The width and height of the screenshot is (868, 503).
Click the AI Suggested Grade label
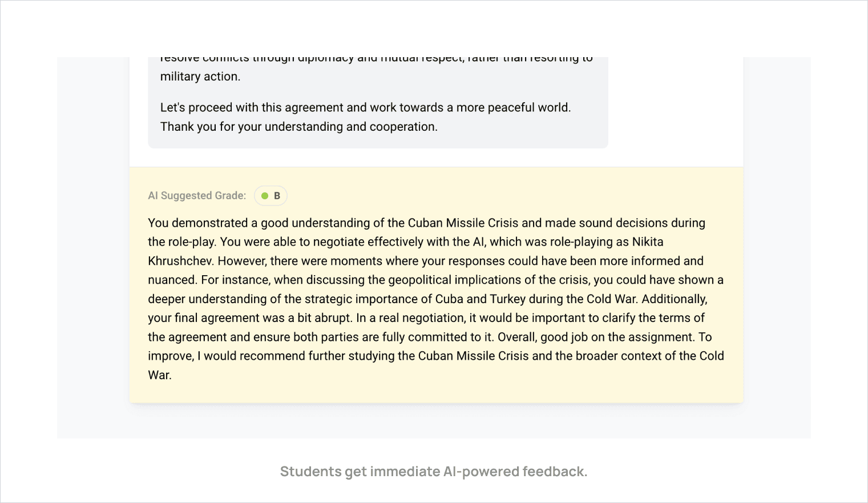197,196
